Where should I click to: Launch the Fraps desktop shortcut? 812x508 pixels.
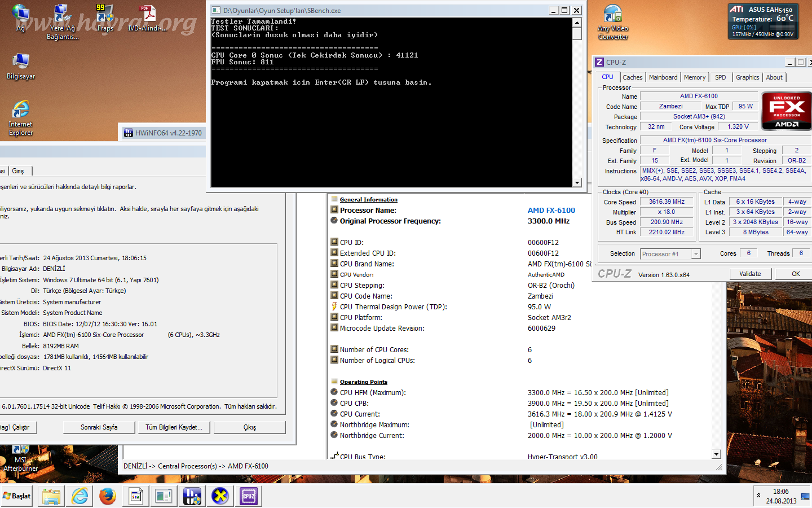pyautogui.click(x=105, y=18)
